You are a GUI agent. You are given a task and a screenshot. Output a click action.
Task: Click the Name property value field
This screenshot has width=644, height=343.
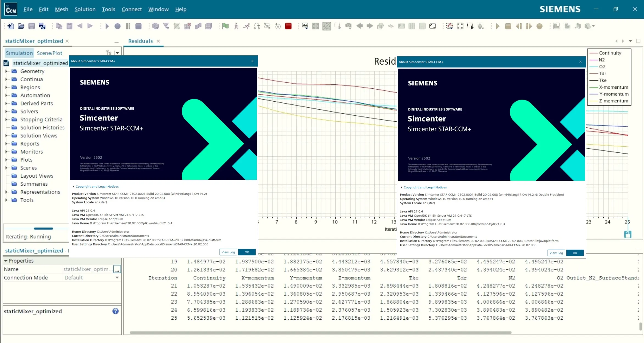click(x=87, y=269)
